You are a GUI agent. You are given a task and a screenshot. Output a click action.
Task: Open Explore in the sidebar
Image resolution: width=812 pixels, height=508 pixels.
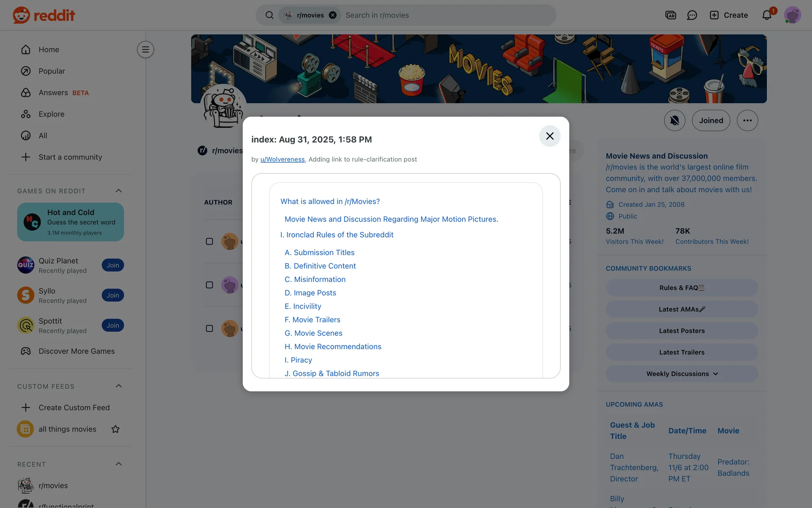51,114
